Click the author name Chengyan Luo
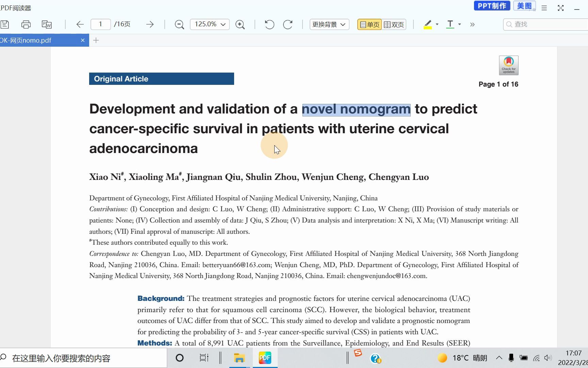Image resolution: width=588 pixels, height=368 pixels. (398, 177)
